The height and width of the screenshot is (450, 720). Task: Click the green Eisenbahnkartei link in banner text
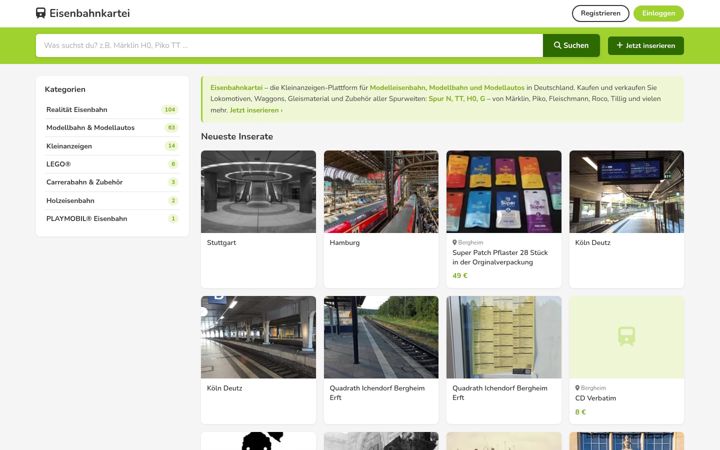236,88
